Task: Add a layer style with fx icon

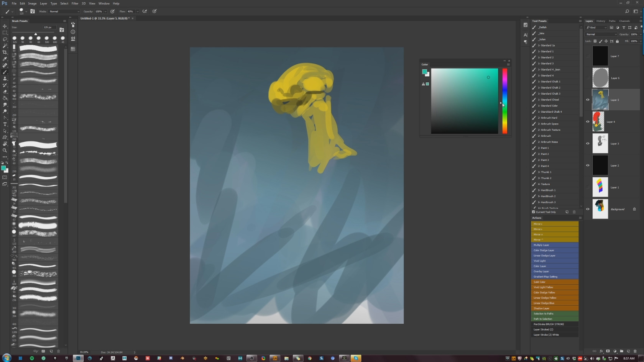Action: (x=601, y=351)
